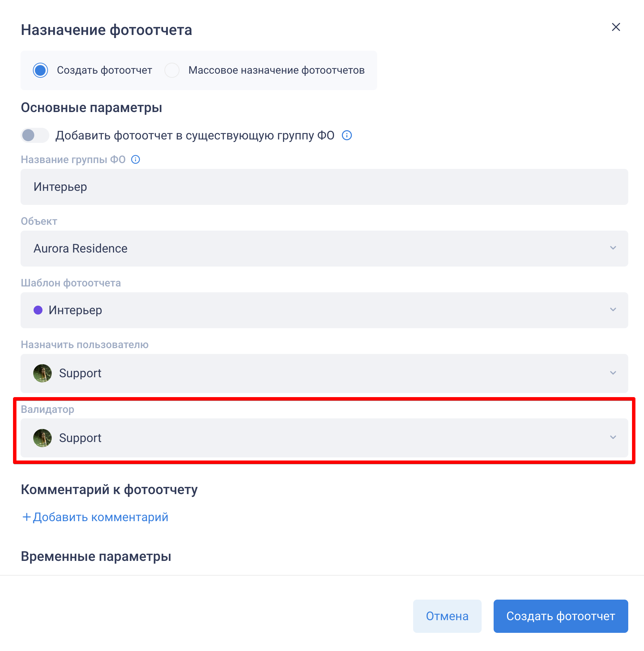Select Создать фотоотчет radio button
644x651 pixels.
(40, 70)
